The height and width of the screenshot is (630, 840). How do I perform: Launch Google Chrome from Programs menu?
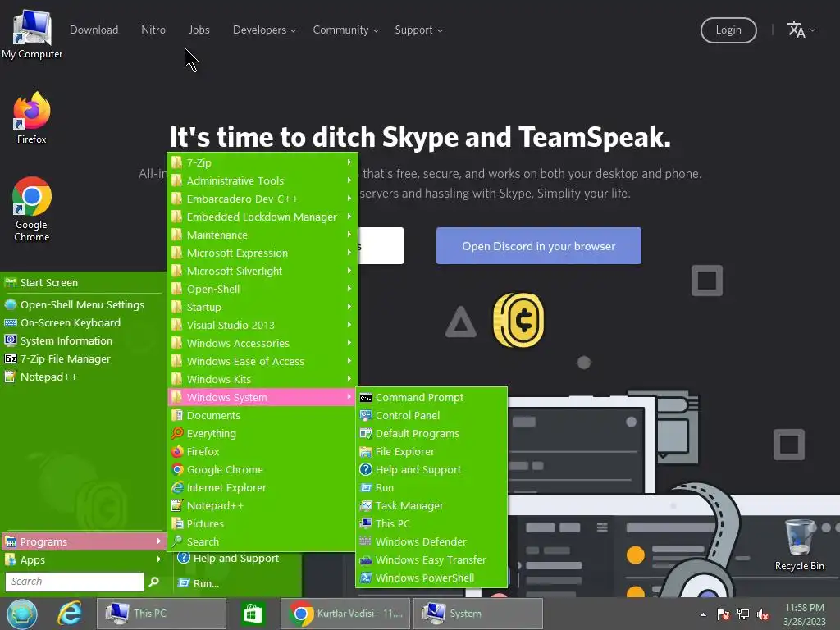click(x=262, y=470)
